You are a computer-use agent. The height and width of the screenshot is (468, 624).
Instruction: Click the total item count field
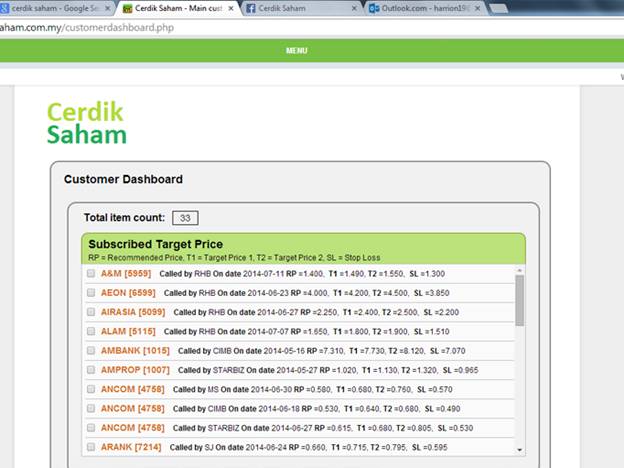tap(185, 217)
